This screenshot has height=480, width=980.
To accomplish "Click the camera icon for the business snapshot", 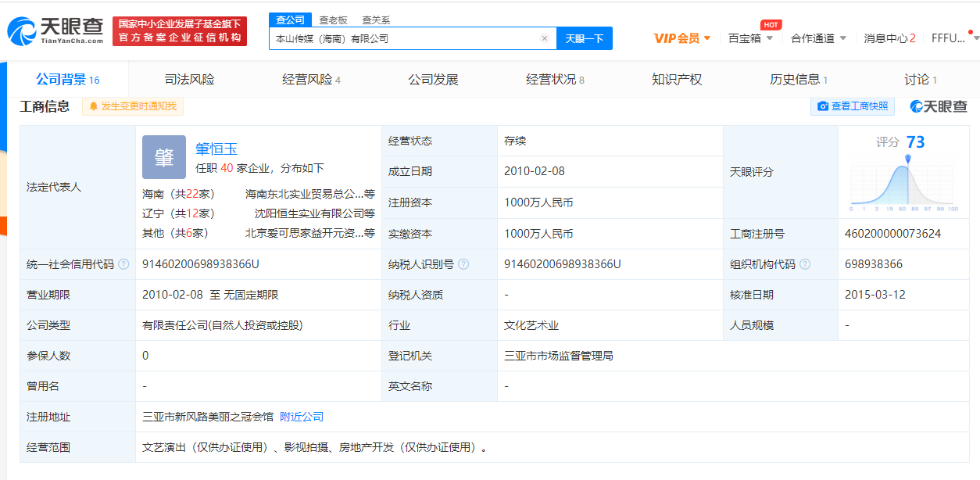I will tap(822, 106).
